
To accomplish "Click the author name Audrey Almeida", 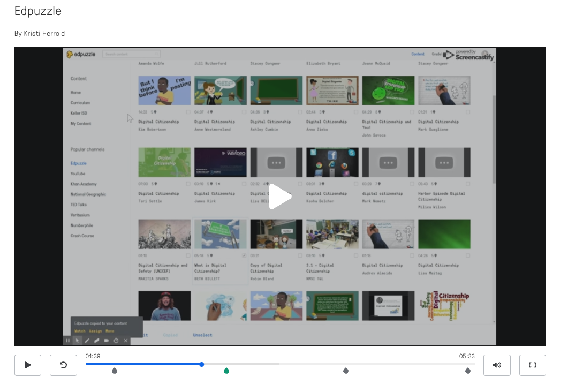I will point(377,273).
